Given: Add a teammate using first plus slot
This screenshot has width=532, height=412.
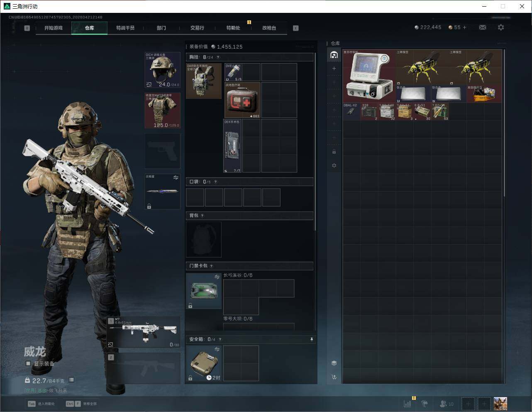Looking at the screenshot, I should 468,403.
